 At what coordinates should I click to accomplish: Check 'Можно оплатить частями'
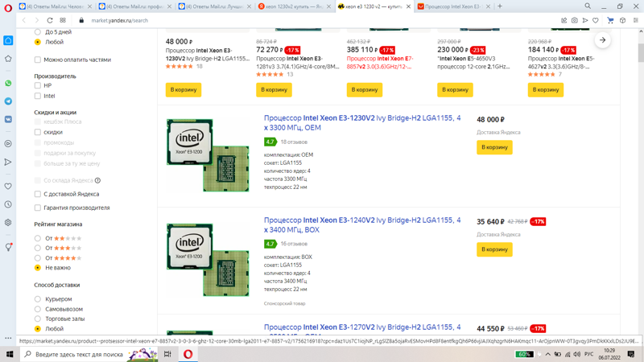[37, 60]
